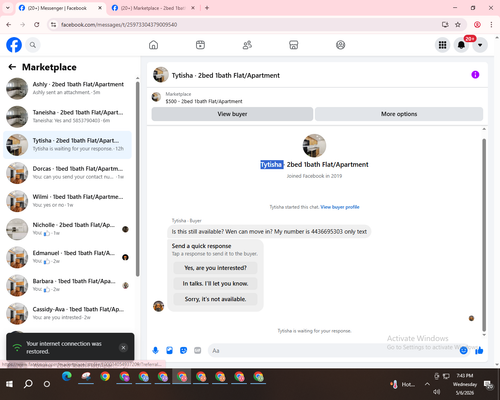Send 'Yes, are you interested?' quick response
The width and height of the screenshot is (500, 400).
(x=215, y=268)
